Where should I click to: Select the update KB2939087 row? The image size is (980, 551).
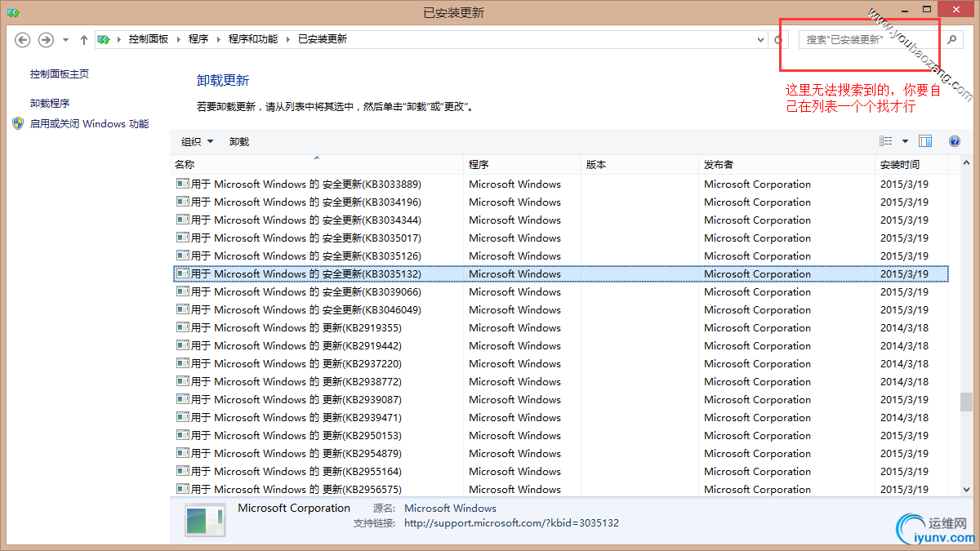coord(561,399)
